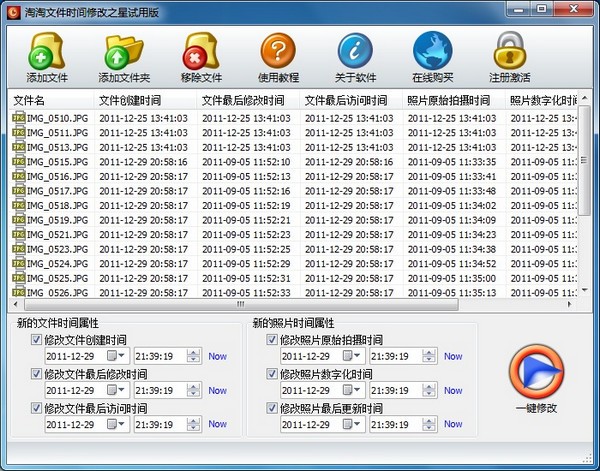Click the 注册激活 padlock icon
Viewport: 600px width, 471px height.
510,51
